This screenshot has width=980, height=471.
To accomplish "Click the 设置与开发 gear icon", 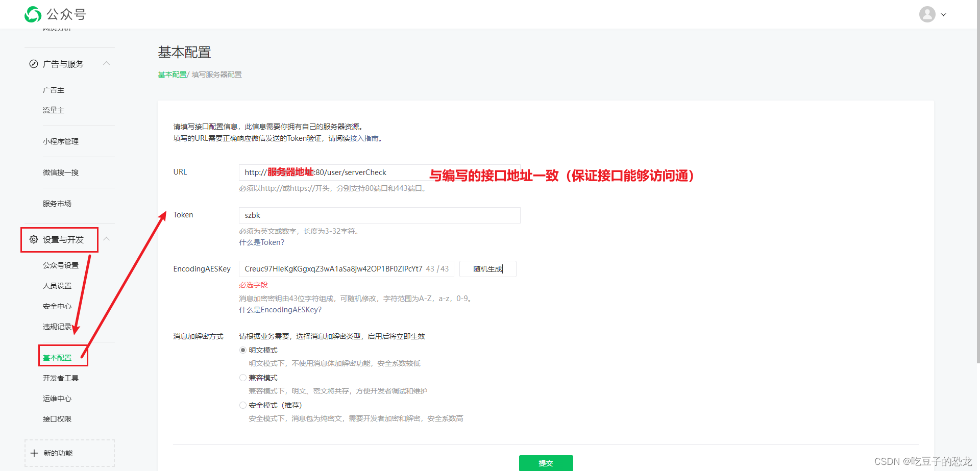I will tap(34, 239).
